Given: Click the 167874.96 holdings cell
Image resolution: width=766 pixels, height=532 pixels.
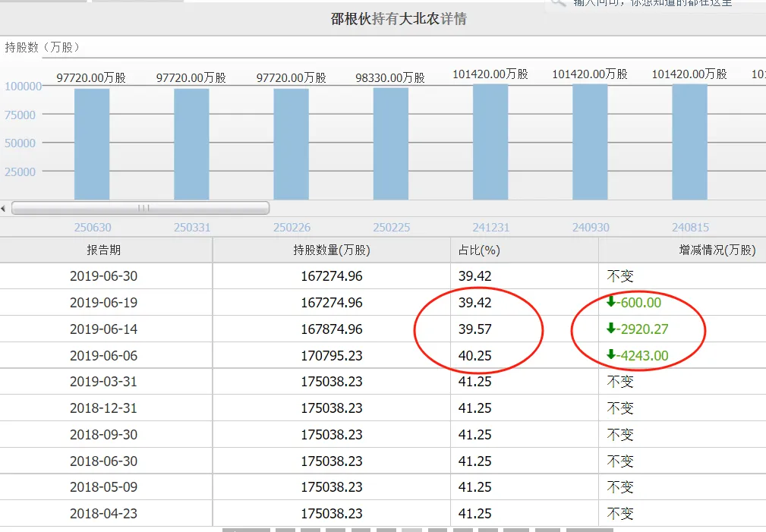Looking at the screenshot, I should pos(332,329).
